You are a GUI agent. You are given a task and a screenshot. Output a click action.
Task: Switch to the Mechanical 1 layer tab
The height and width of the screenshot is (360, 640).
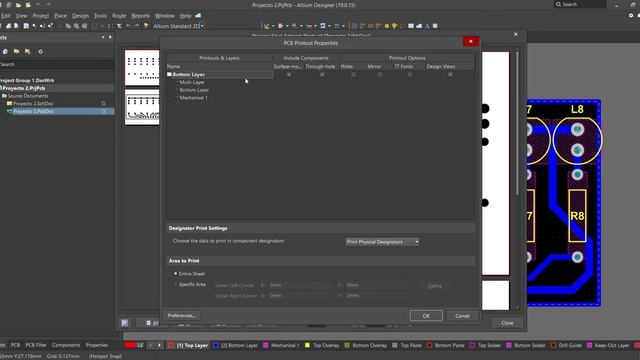tap(285, 345)
